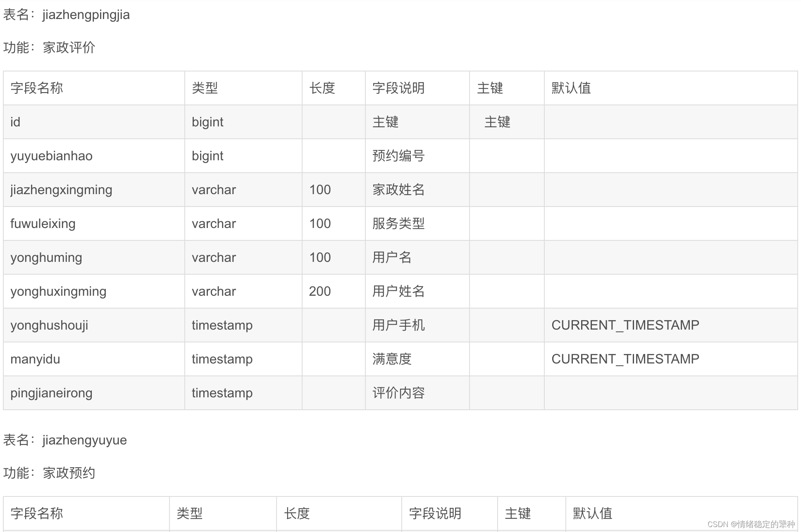Screen dimensions: 801x532
Task: Click bigint type in the id row
Action: [x=207, y=122]
